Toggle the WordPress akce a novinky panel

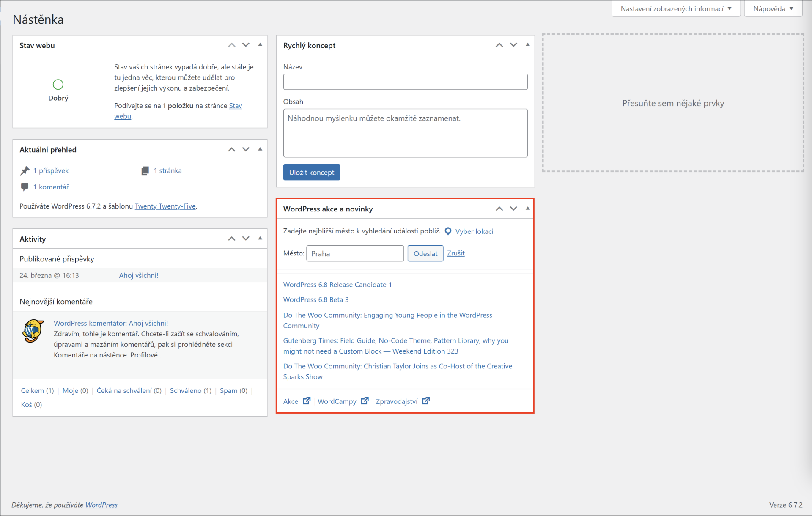pos(527,209)
